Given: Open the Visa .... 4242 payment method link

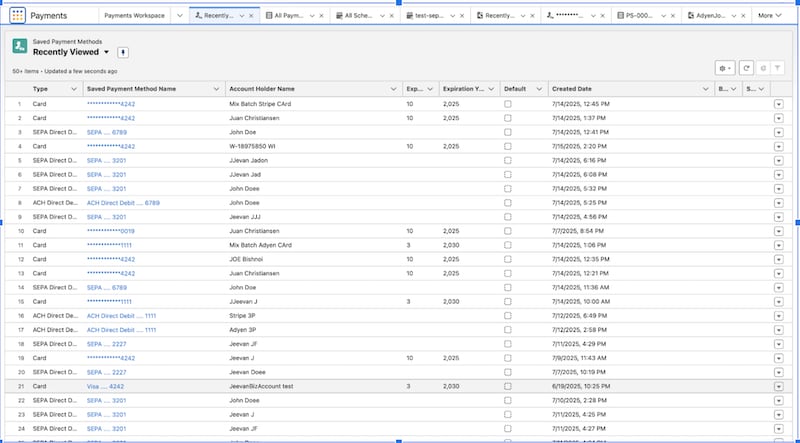Looking at the screenshot, I should click(105, 386).
